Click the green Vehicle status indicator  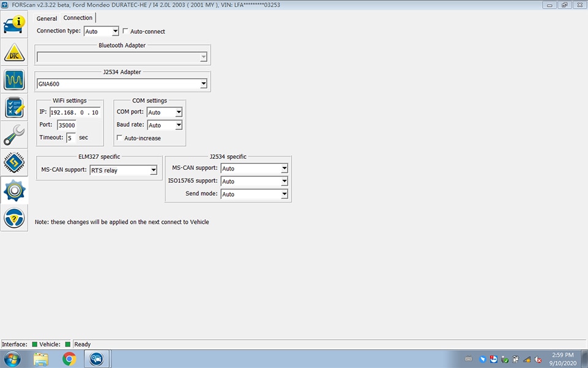tap(67, 344)
